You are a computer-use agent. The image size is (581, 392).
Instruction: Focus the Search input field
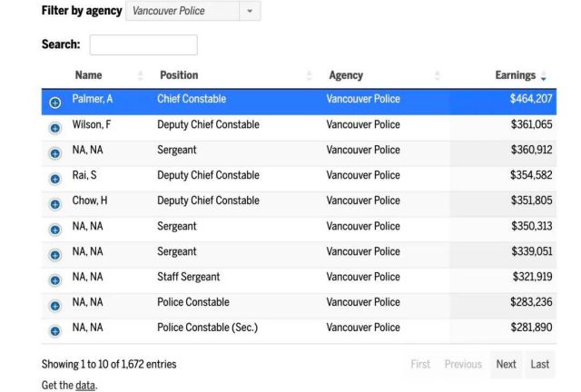pyautogui.click(x=143, y=44)
